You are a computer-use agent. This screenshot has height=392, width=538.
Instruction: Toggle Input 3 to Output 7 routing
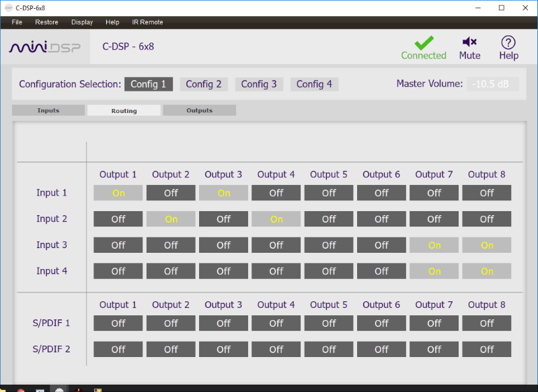pyautogui.click(x=434, y=245)
